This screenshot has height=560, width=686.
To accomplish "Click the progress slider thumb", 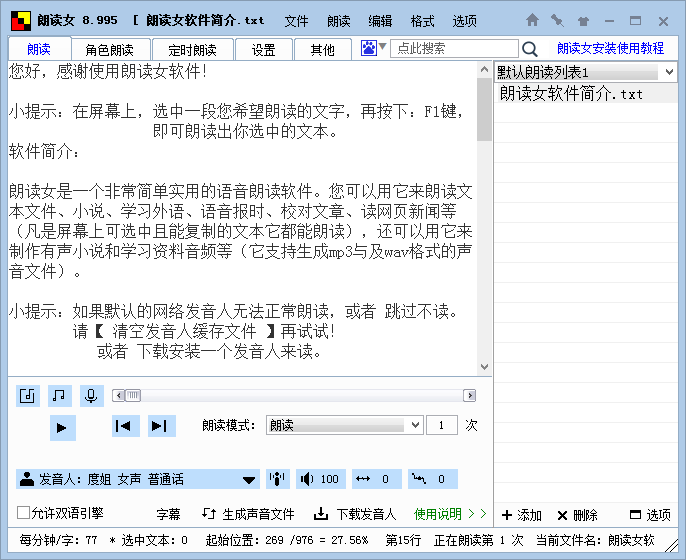I will pos(133,396).
